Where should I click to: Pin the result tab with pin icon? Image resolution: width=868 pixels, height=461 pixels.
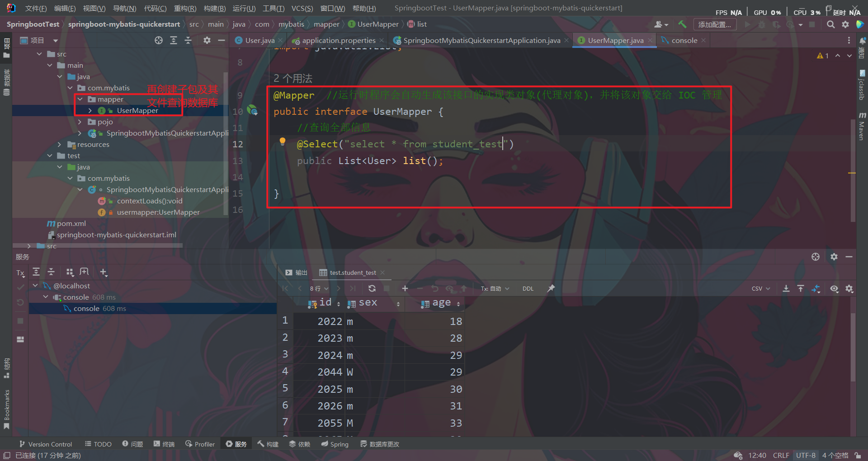click(x=551, y=288)
